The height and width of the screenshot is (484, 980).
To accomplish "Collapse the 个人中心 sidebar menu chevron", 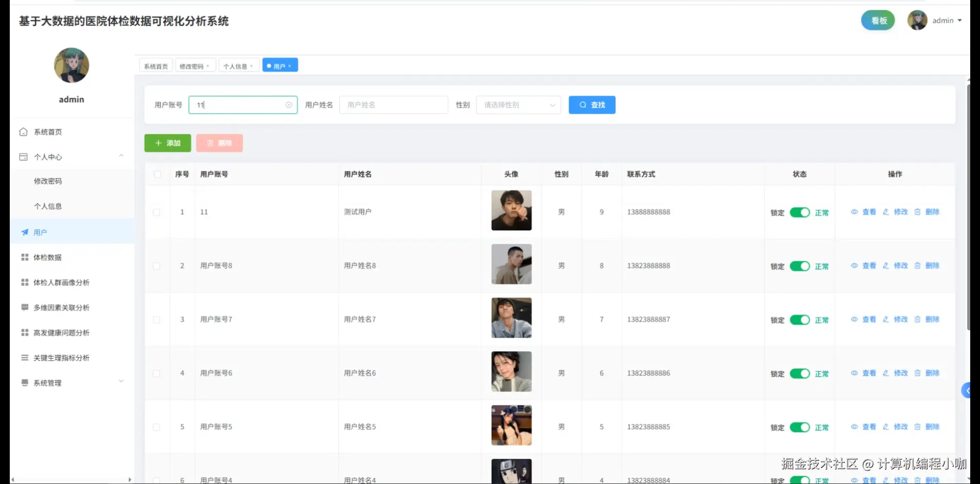I will pyautogui.click(x=121, y=155).
